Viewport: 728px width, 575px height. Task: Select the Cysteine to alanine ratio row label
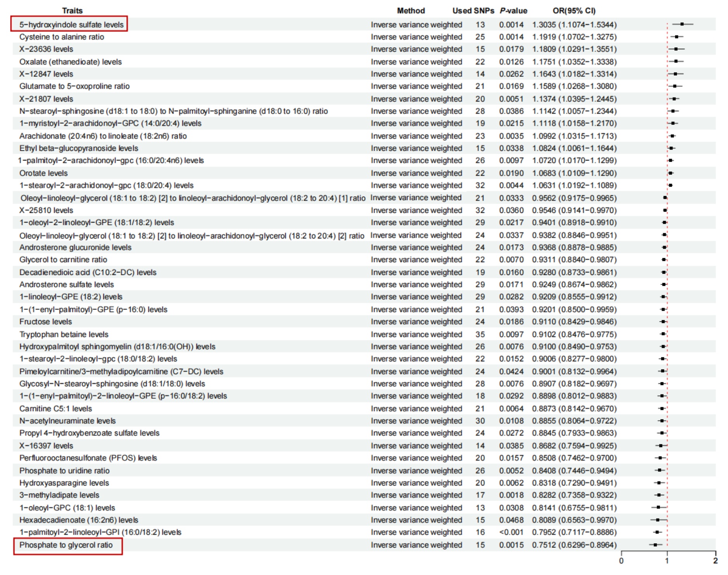62,37
